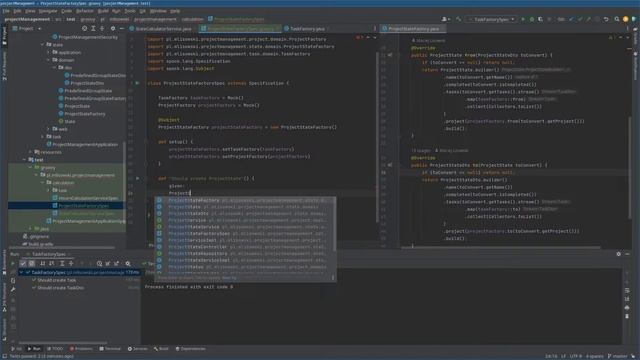Open the user profile dropdown in the top toolbar
The image size is (640, 360).
pos(446,19)
